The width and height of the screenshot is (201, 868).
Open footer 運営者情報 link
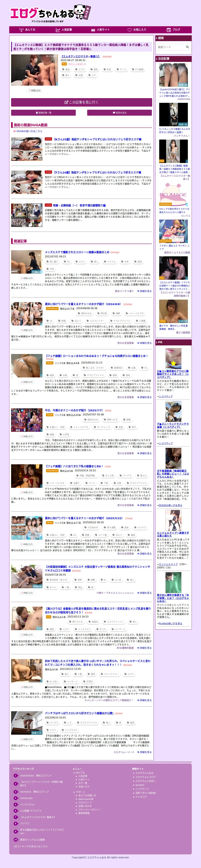(84, 813)
